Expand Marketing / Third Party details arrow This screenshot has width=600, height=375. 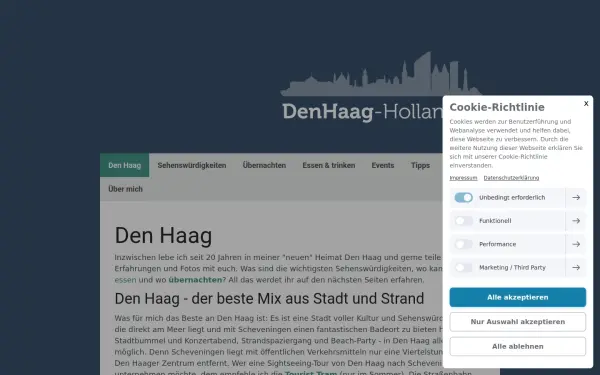point(576,267)
